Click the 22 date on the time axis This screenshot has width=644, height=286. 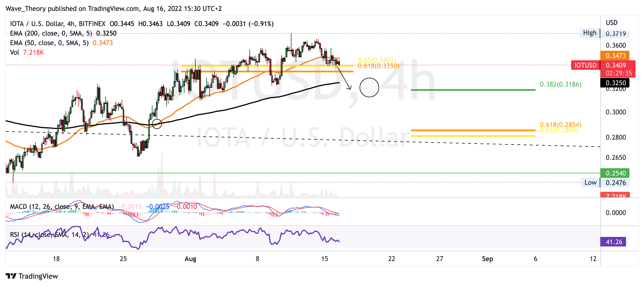point(392,259)
